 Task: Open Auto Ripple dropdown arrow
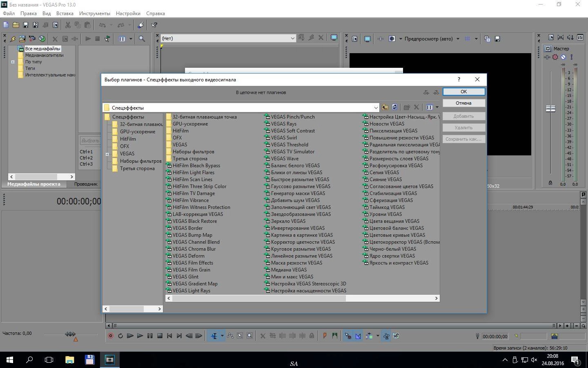(378, 336)
